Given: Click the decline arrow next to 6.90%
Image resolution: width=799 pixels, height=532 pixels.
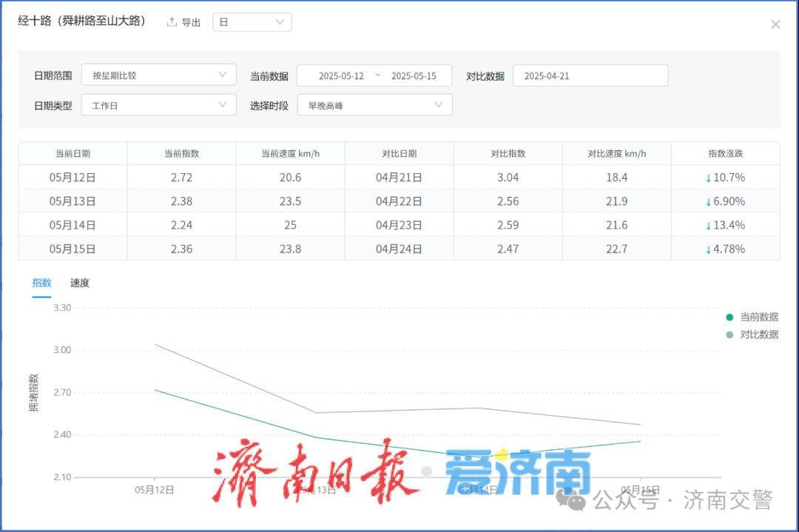Looking at the screenshot, I should pos(709,201).
